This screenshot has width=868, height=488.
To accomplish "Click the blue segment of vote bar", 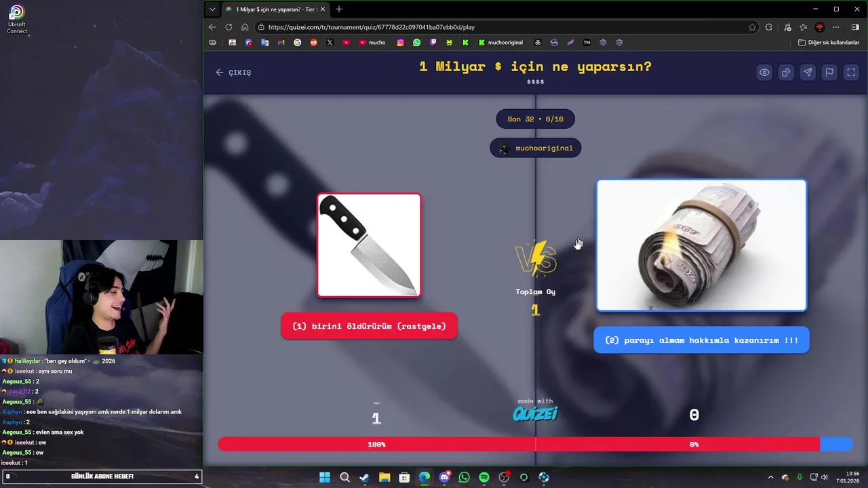I will pos(836,445).
